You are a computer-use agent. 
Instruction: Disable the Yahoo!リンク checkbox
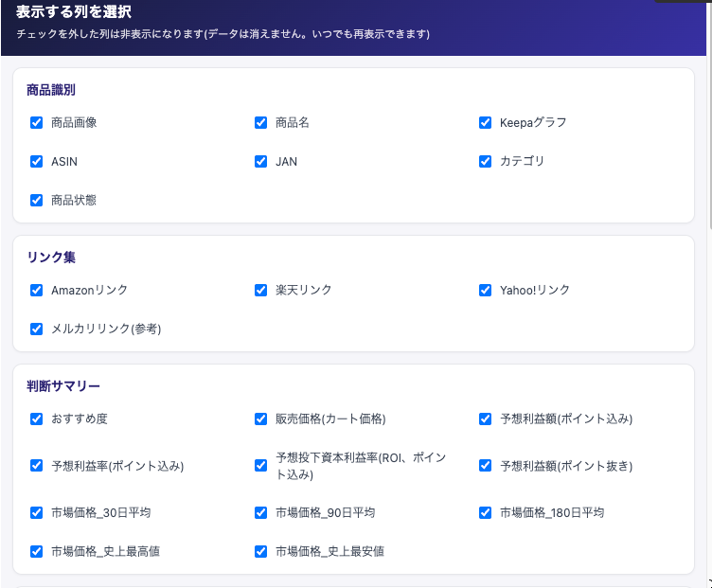485,290
